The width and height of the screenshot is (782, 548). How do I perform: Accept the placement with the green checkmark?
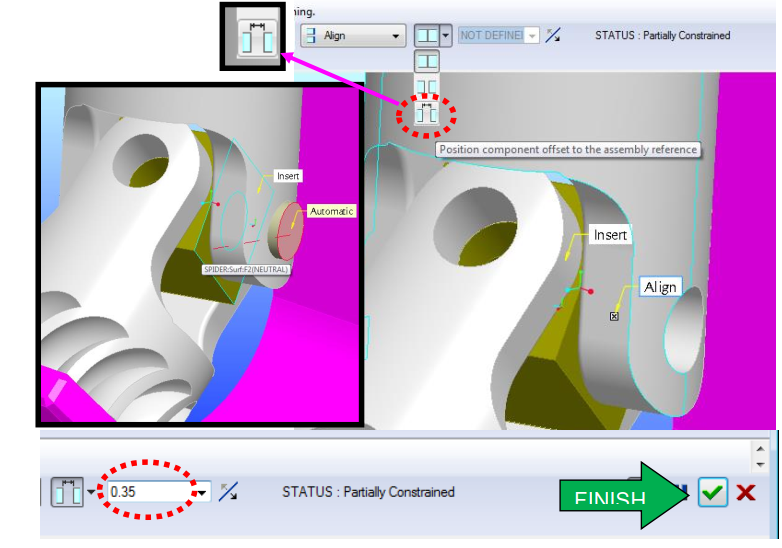click(x=712, y=492)
